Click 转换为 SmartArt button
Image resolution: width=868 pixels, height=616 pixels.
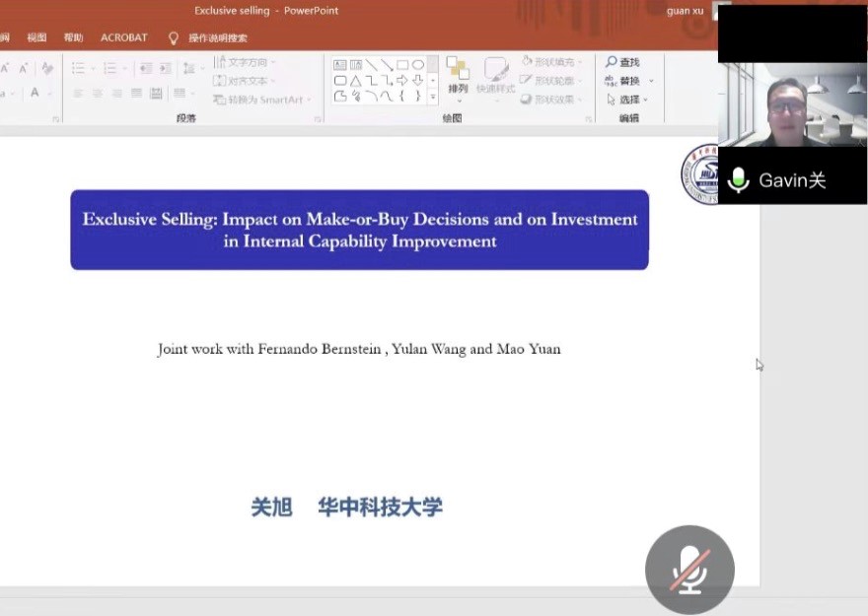[261, 100]
